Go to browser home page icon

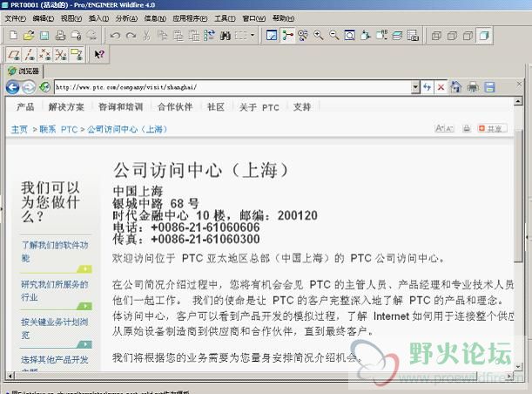455,87
